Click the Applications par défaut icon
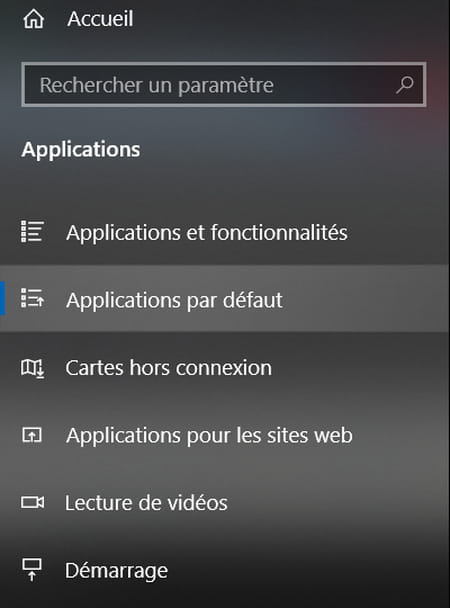This screenshot has width=450, height=608. pos(32,299)
